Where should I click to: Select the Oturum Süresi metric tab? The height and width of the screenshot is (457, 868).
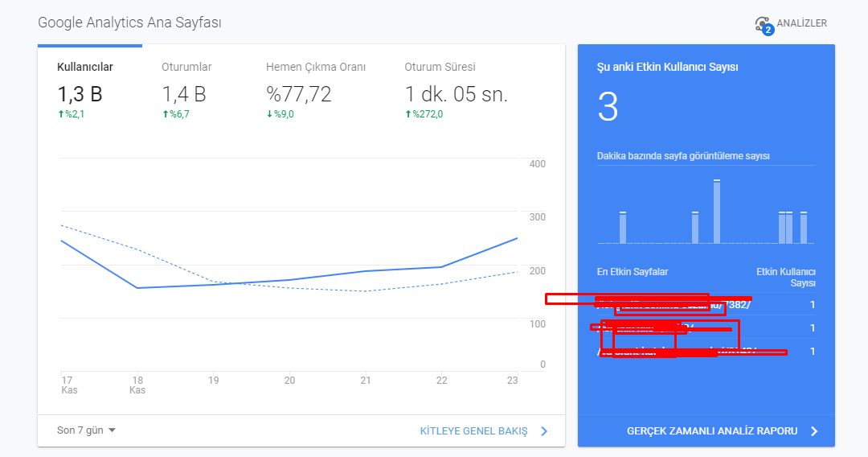(456, 90)
